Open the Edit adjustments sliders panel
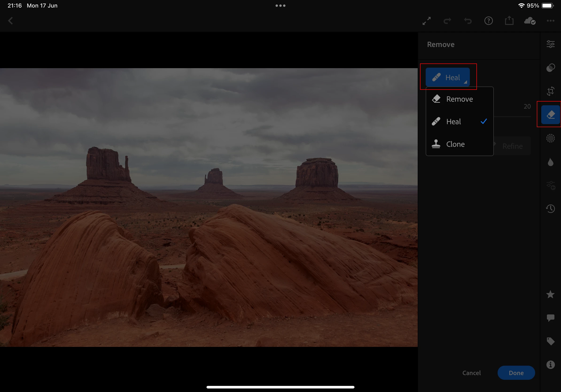Image resolution: width=561 pixels, height=392 pixels. pyautogui.click(x=550, y=44)
